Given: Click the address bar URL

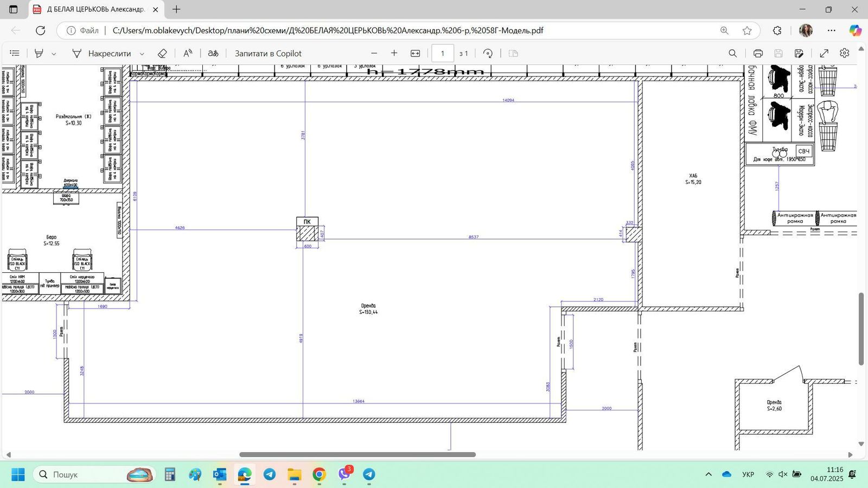Looking at the screenshot, I should 328,30.
